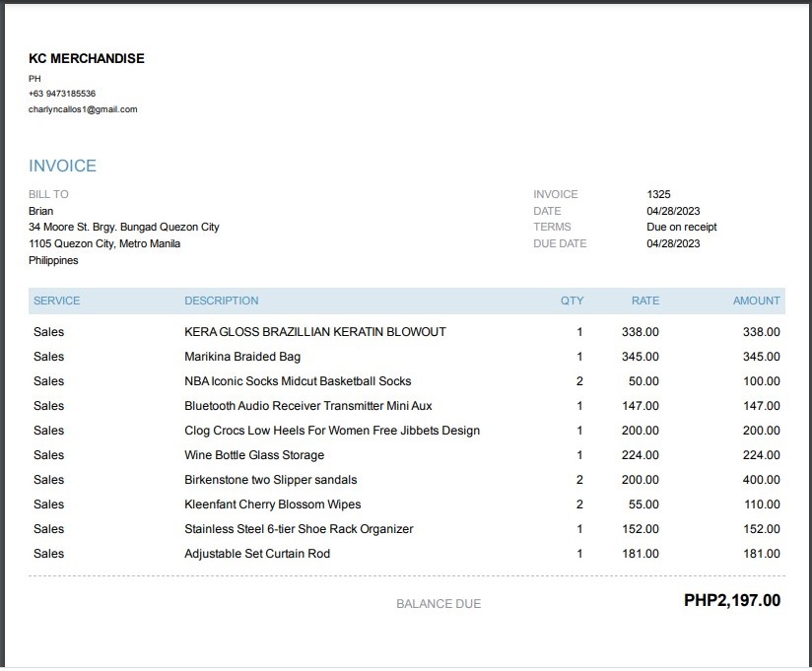The height and width of the screenshot is (671, 812).
Task: Click the RATE column header
Action: click(645, 301)
